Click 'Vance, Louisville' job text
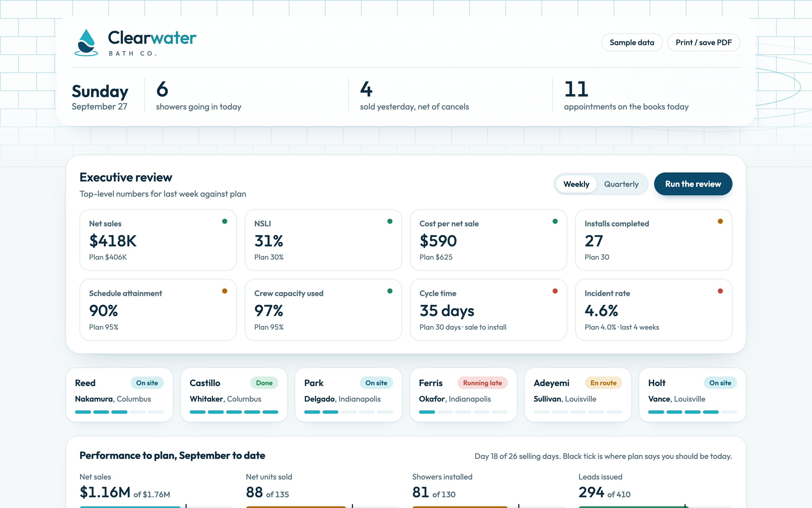 pyautogui.click(x=677, y=399)
